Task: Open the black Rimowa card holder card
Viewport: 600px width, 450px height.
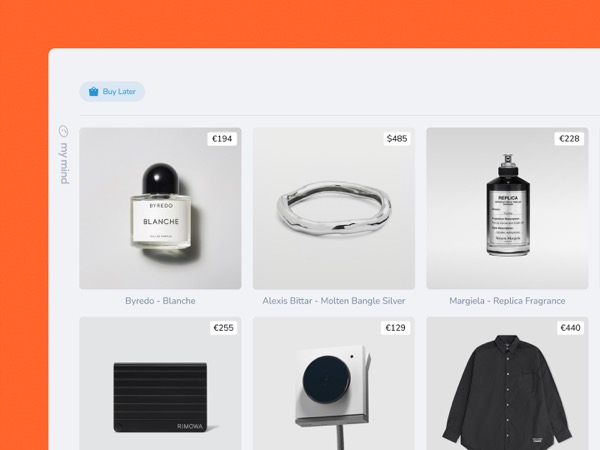Action: 160,383
